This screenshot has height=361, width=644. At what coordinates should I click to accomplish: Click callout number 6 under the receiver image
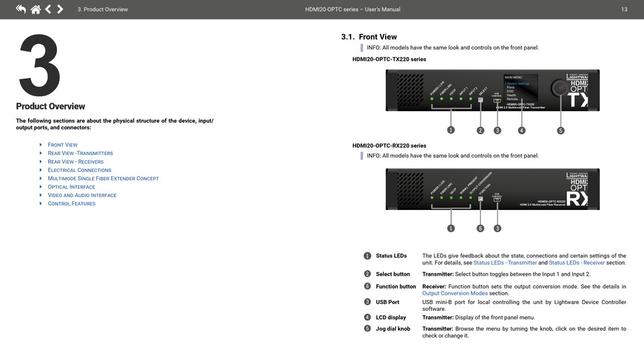(480, 228)
